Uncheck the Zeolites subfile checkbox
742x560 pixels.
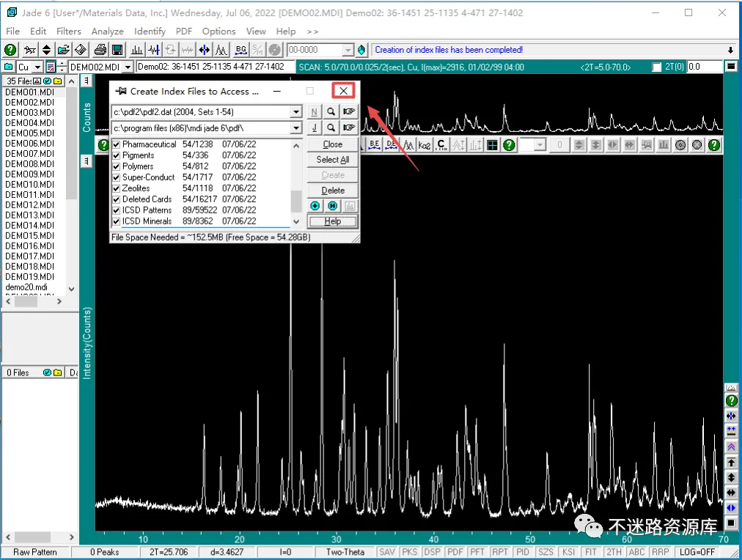[117, 188]
